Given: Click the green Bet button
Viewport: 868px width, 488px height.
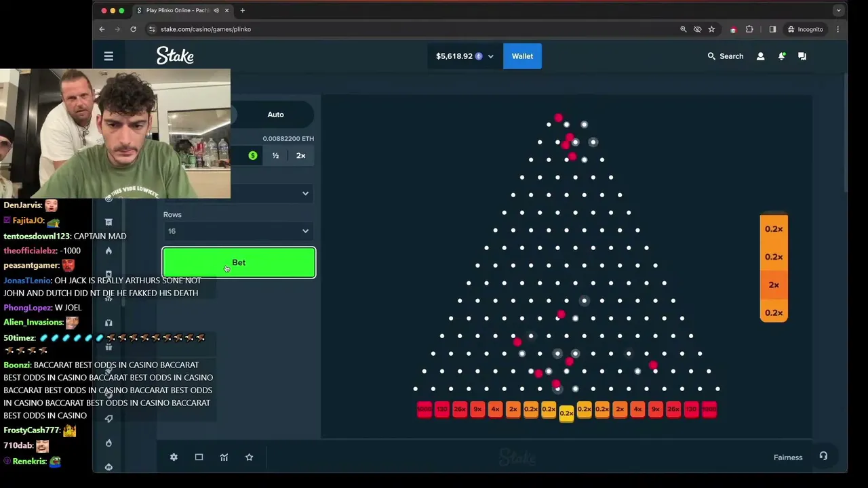Looking at the screenshot, I should (239, 262).
